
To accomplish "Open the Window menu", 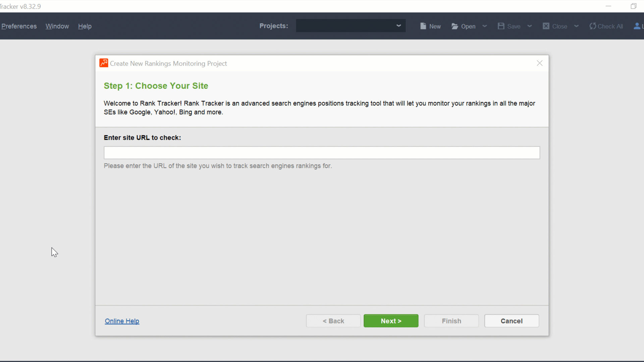I will (x=57, y=26).
